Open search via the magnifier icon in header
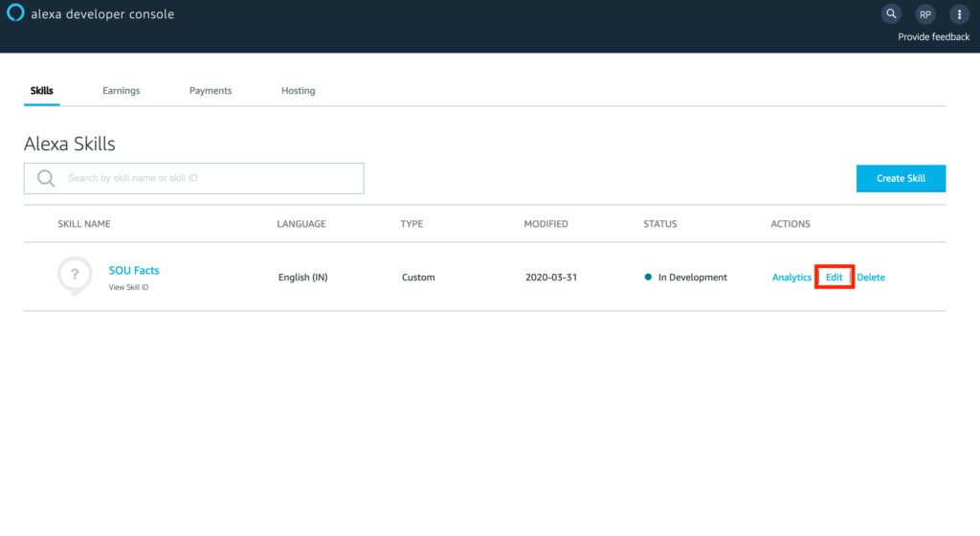This screenshot has height=536, width=980. (x=891, y=14)
